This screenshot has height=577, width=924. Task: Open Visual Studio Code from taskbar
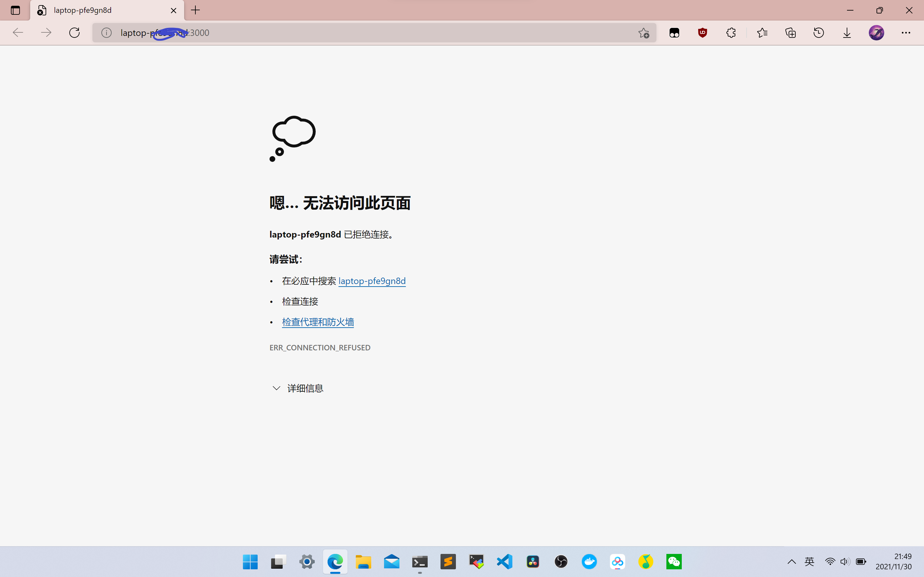tap(504, 561)
